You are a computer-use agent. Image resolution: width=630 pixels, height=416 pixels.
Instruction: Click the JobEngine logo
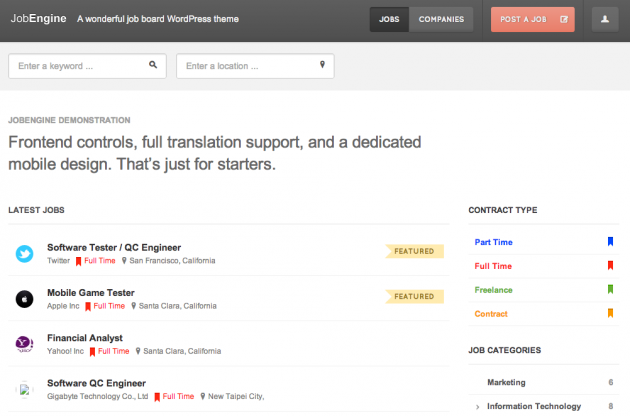pos(38,18)
